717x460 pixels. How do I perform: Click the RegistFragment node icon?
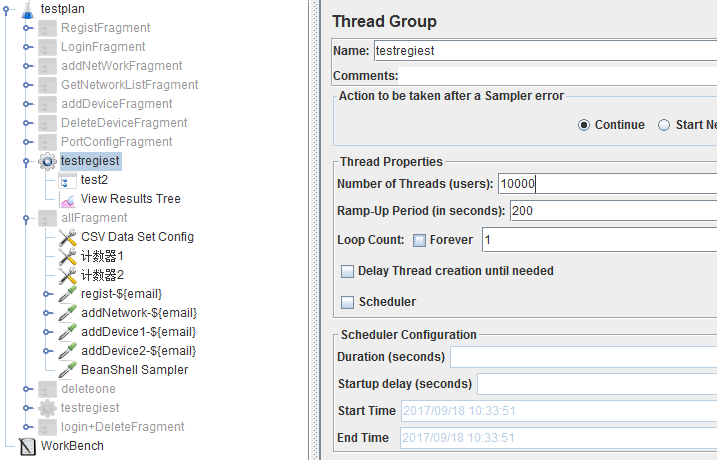coord(47,28)
